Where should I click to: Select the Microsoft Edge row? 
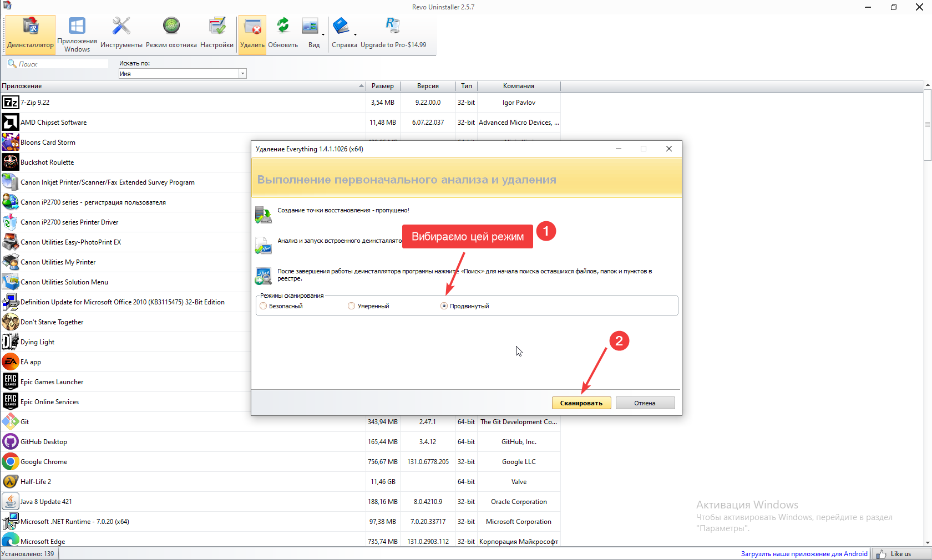point(280,540)
